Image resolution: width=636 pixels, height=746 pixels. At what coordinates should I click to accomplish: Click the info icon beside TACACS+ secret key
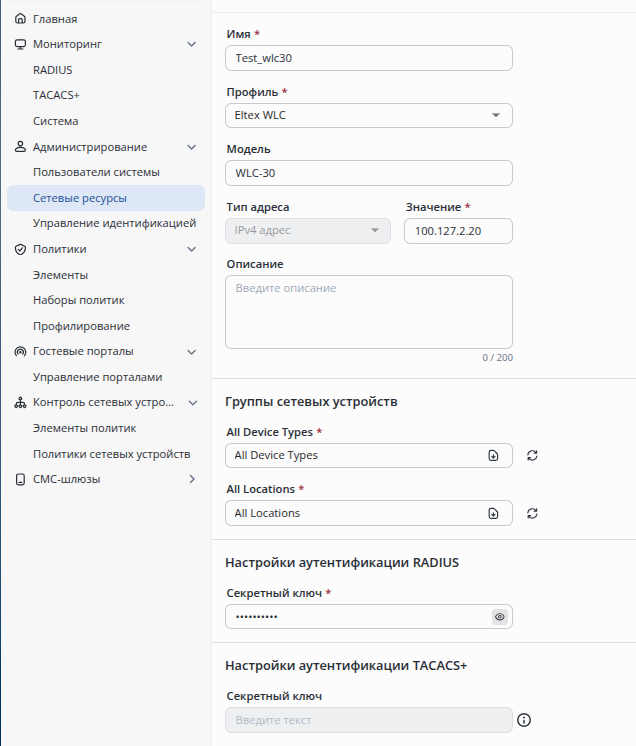[x=524, y=720]
